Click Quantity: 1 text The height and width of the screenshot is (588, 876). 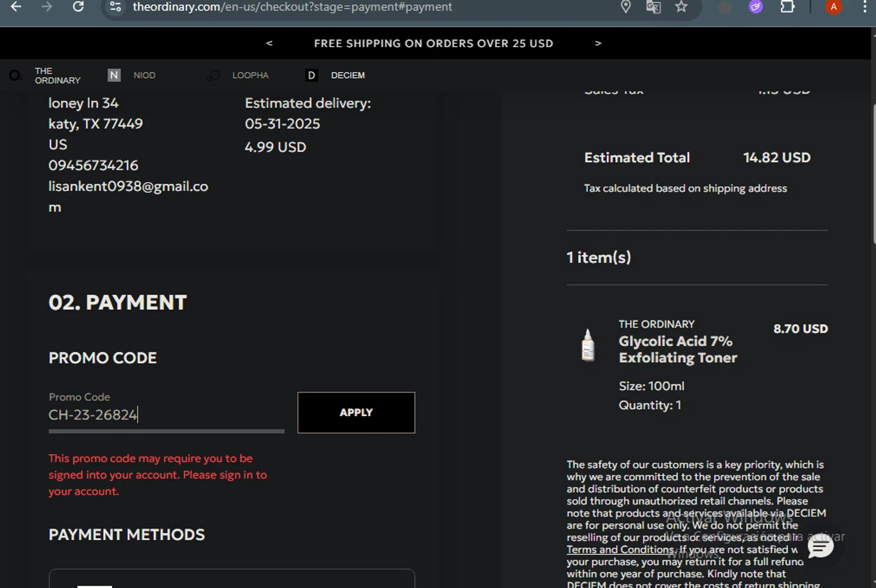(x=650, y=405)
